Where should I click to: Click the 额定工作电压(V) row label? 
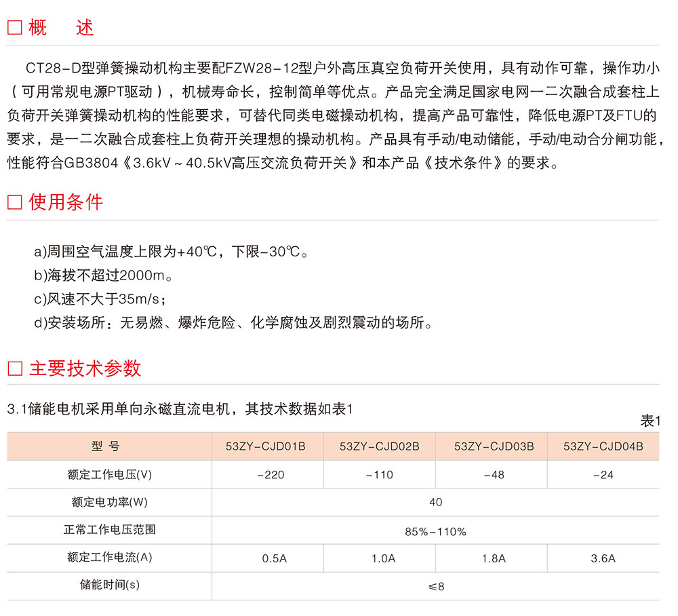click(x=109, y=475)
